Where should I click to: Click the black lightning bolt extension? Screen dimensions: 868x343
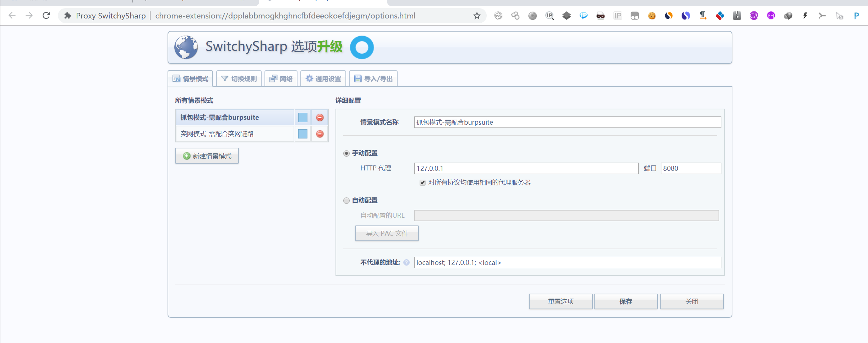pyautogui.click(x=805, y=16)
